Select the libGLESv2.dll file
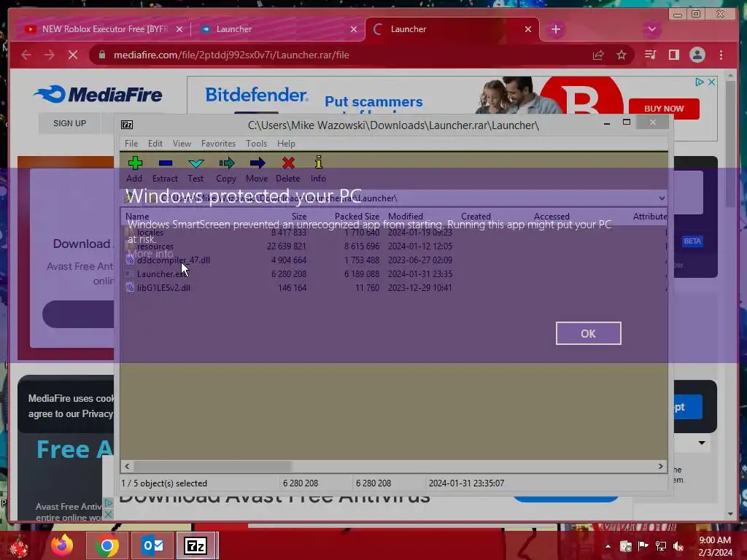This screenshot has width=747, height=560. 163,287
